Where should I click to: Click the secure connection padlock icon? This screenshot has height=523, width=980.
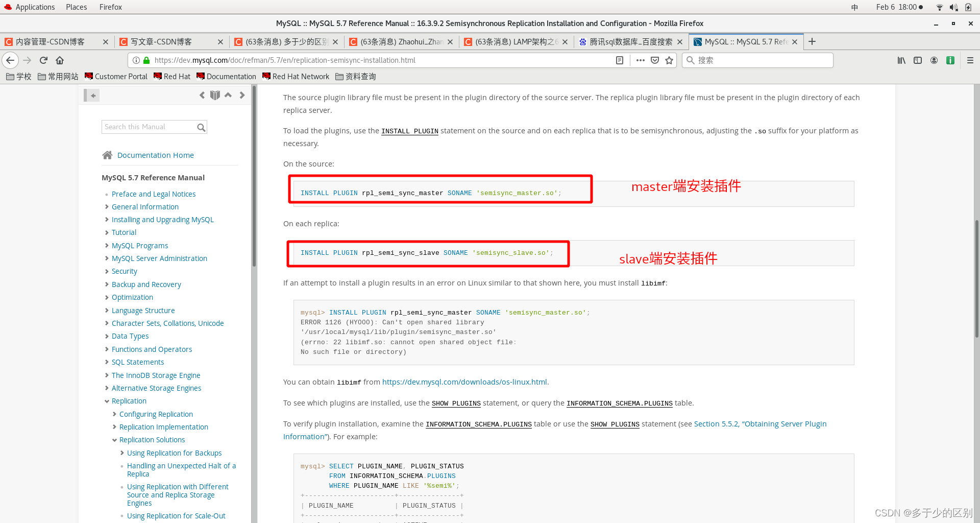click(x=146, y=60)
